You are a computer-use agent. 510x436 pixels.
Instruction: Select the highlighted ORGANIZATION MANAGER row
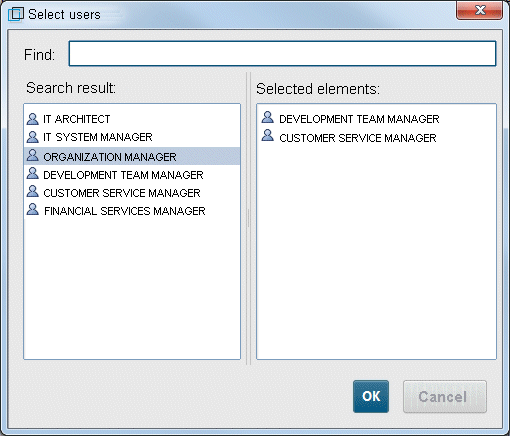[x=132, y=156]
